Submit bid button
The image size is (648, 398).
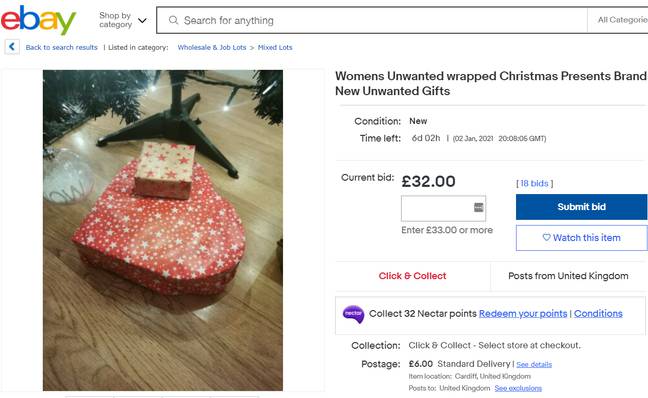581,207
